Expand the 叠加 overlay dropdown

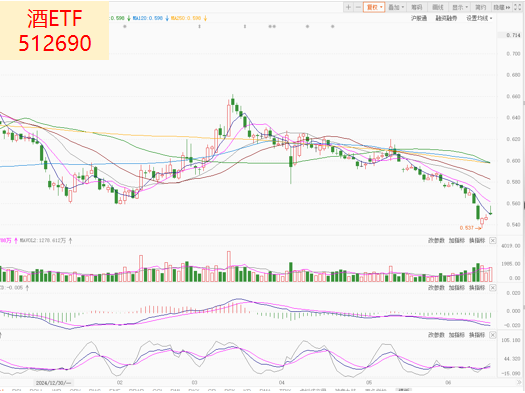[396, 7]
